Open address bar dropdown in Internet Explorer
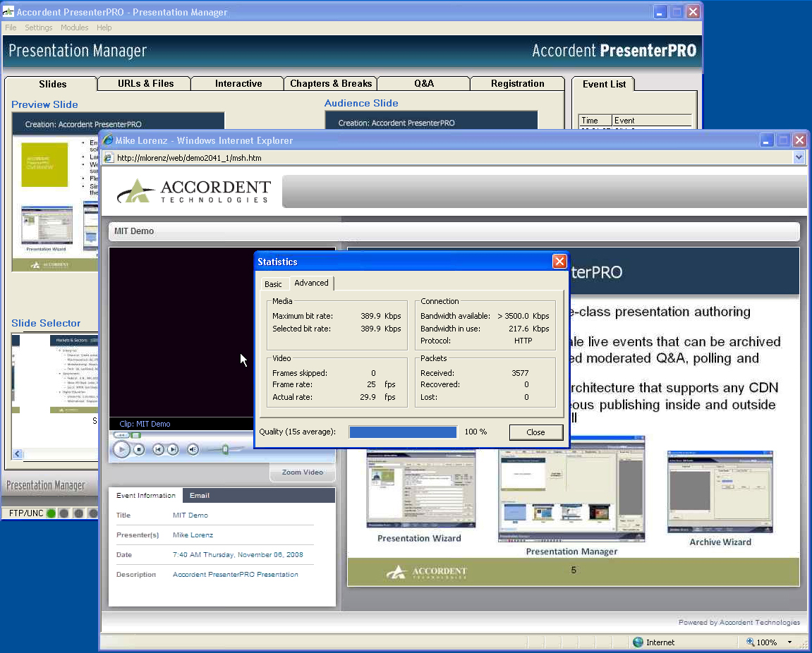This screenshot has height=653, width=812. click(799, 157)
